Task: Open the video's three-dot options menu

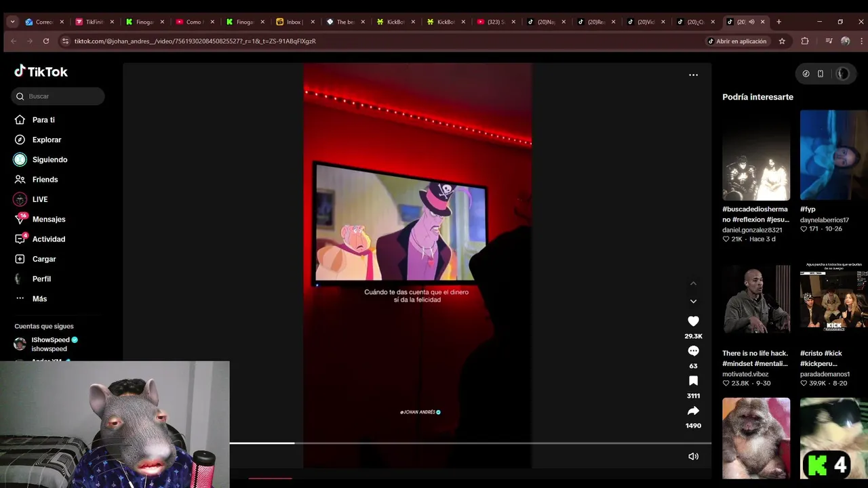Action: (x=693, y=75)
